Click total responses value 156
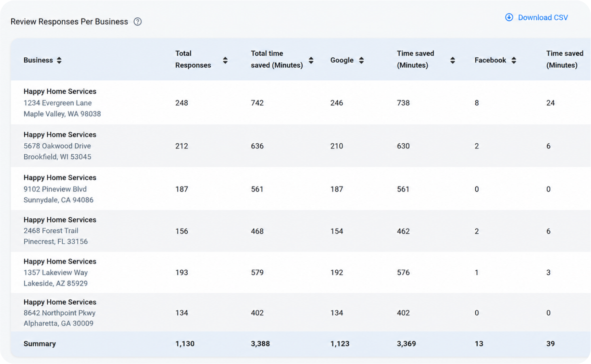 (182, 231)
